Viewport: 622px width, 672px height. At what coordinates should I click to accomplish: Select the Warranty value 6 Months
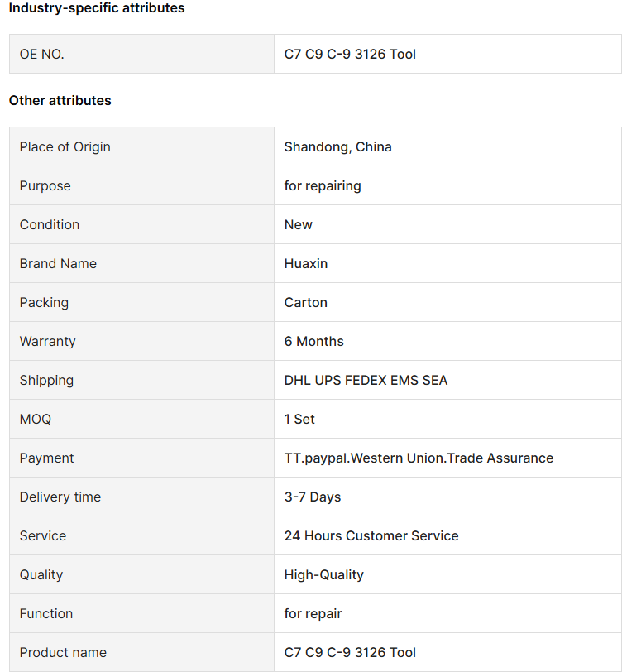click(x=314, y=341)
